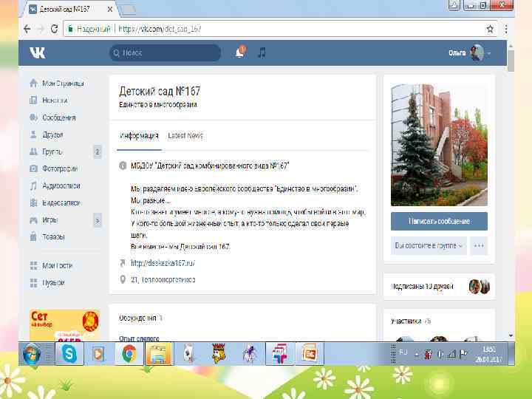The image size is (532, 399).
Task: Open notifications bell icon
Action: [x=240, y=52]
